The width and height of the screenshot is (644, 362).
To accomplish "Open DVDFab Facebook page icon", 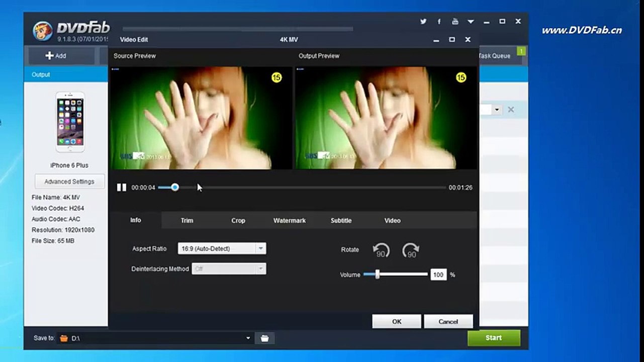I will coord(439,22).
